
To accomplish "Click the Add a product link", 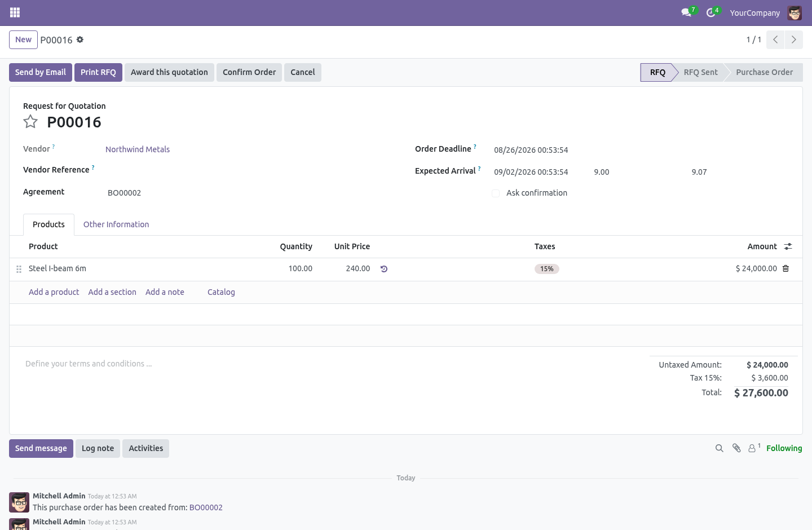I will click(54, 292).
